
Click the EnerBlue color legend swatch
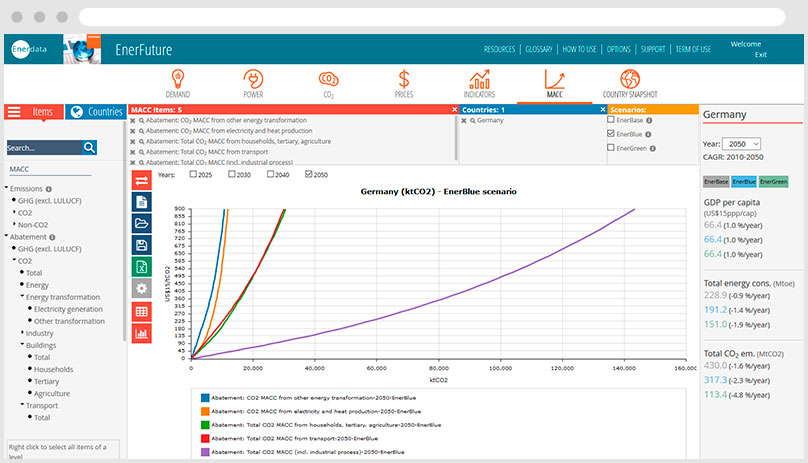click(745, 182)
